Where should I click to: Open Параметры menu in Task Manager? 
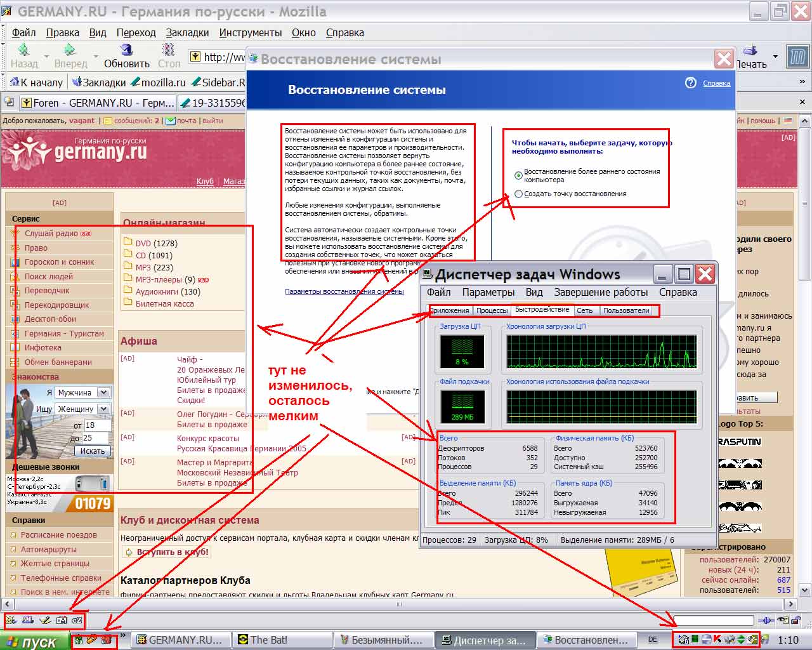point(488,292)
